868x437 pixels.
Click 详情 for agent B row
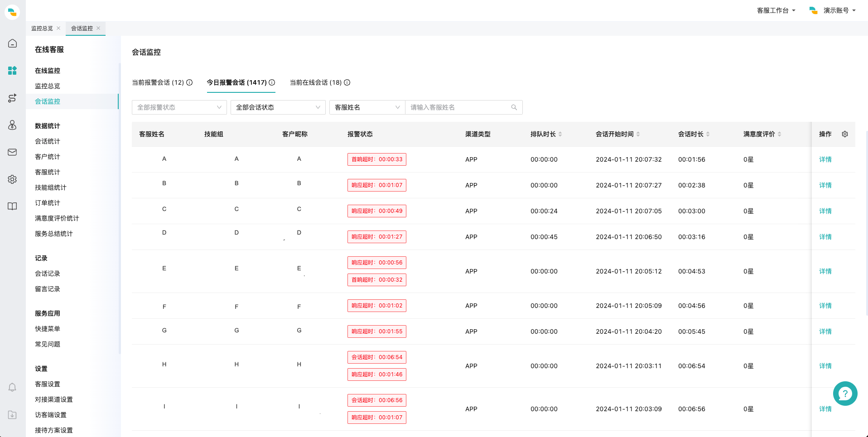(x=825, y=185)
